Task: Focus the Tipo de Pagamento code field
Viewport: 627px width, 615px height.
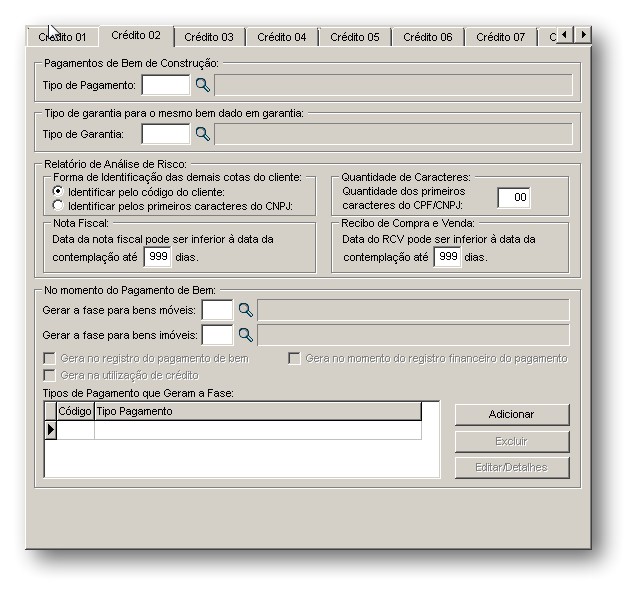Action: pyautogui.click(x=166, y=85)
